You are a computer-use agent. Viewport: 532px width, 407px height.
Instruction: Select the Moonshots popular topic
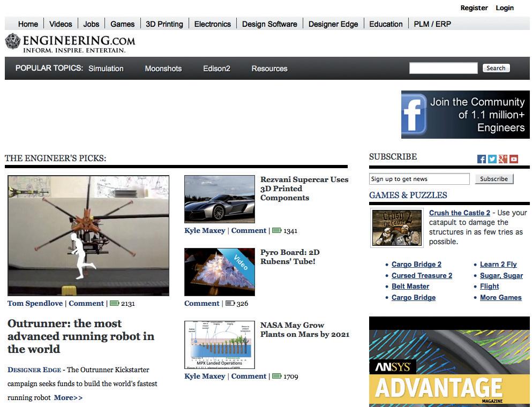click(x=163, y=69)
